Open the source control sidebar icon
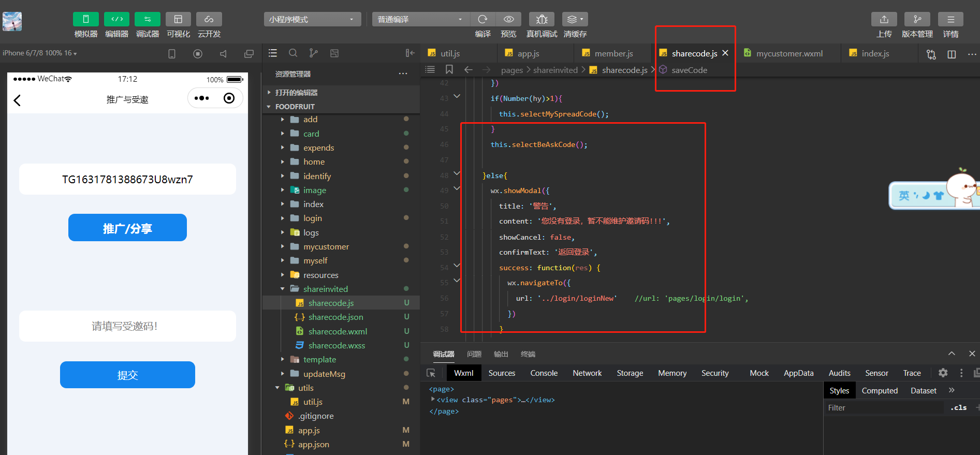The image size is (980, 455). [314, 53]
